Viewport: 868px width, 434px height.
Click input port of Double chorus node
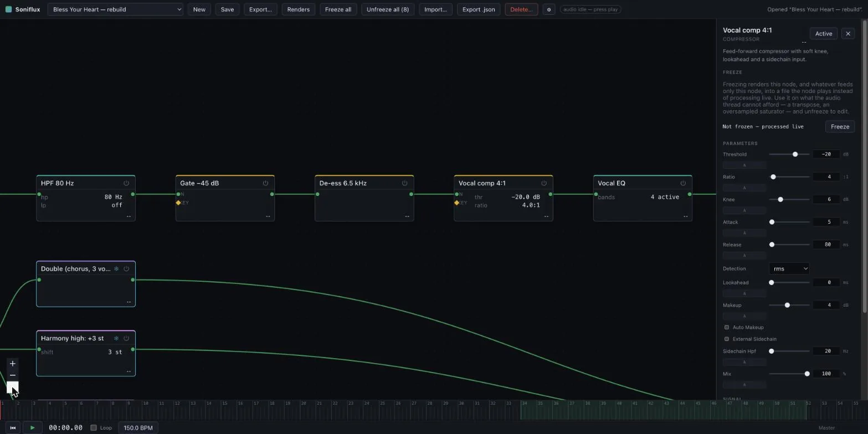pos(39,280)
